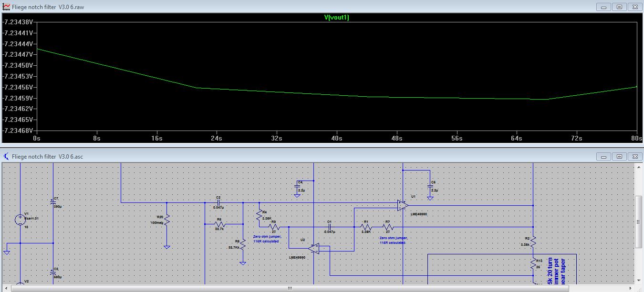Click the 0s time axis label
This screenshot has height=292, width=644.
click(x=37, y=138)
